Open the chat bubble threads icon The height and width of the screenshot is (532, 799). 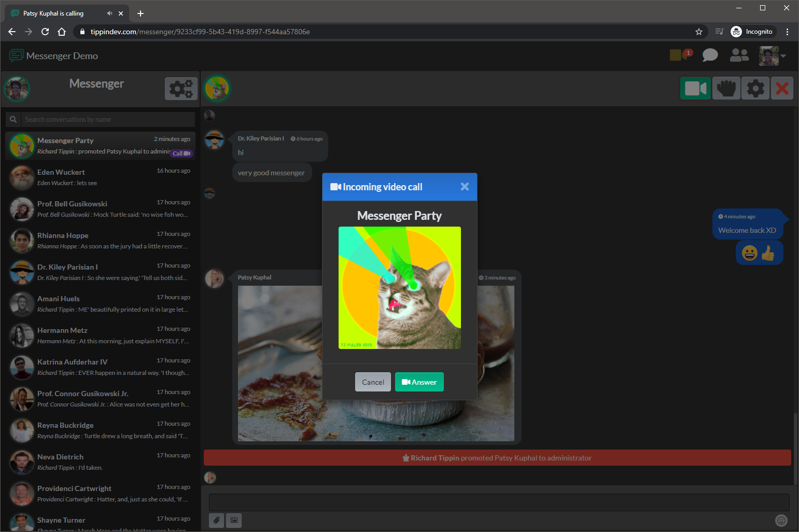click(x=710, y=55)
